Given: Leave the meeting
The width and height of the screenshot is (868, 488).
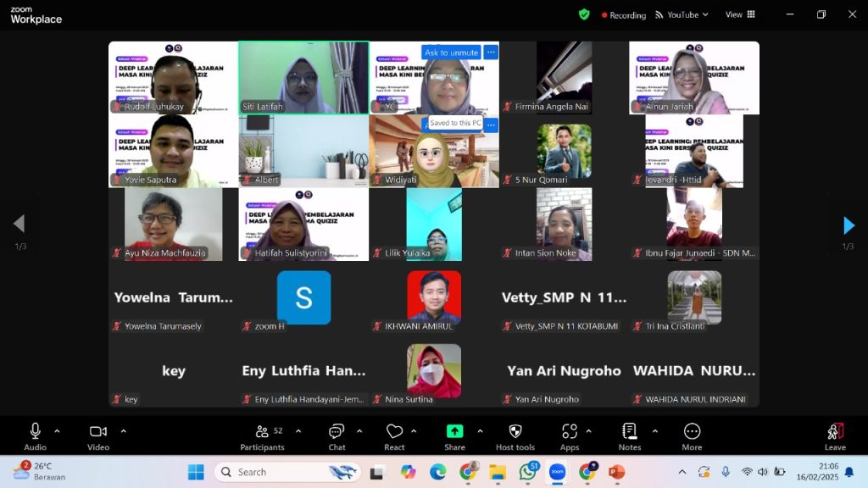Looking at the screenshot, I should (835, 435).
